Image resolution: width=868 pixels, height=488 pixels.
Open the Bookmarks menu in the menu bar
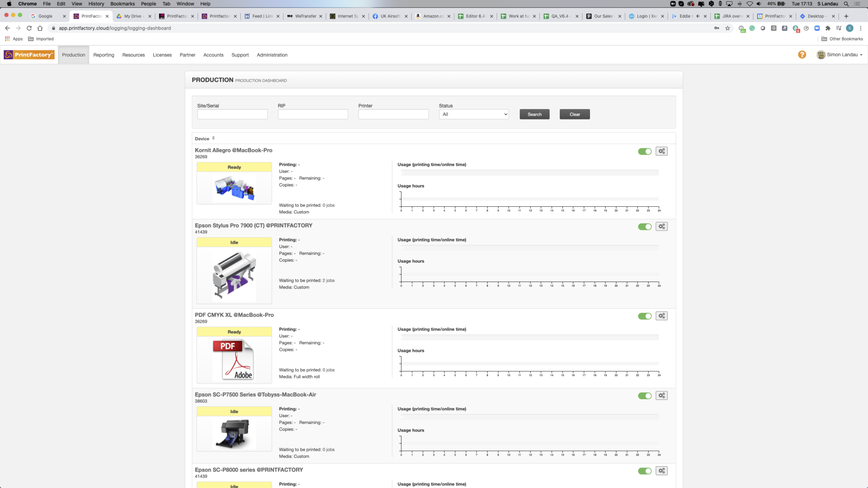(x=122, y=3)
